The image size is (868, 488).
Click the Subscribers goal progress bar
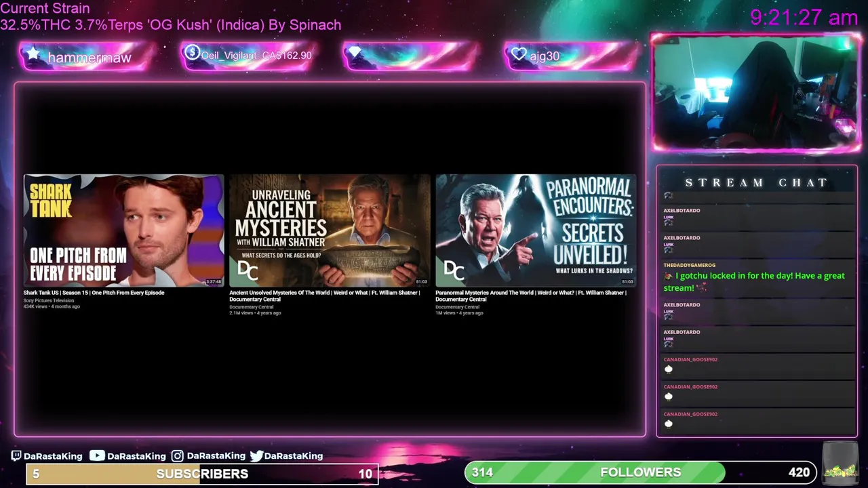[x=202, y=474]
